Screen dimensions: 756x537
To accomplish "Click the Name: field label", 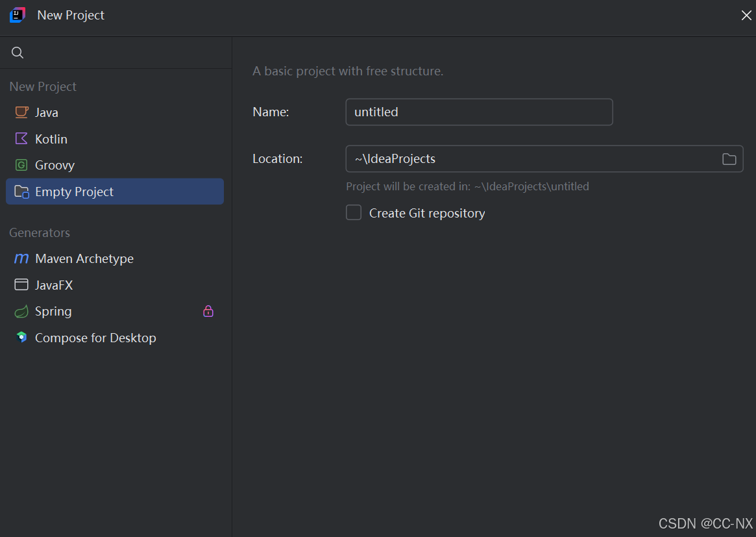I will [271, 112].
